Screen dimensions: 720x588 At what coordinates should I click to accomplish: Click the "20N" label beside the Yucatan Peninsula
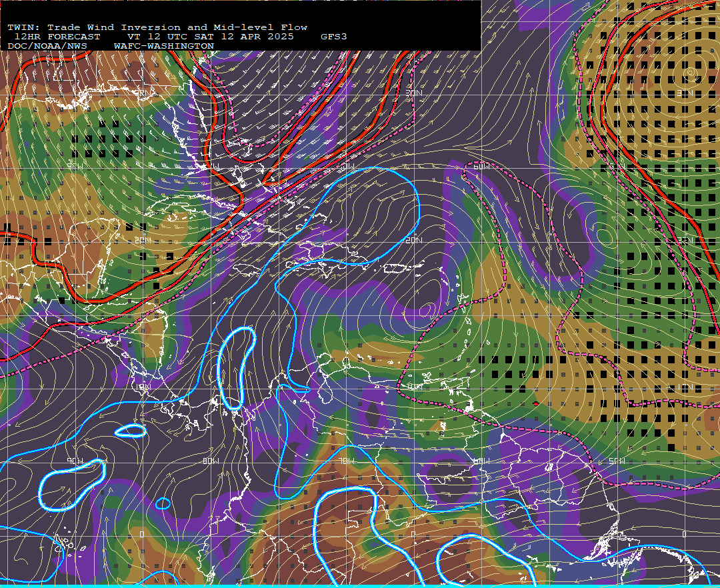pyautogui.click(x=143, y=241)
